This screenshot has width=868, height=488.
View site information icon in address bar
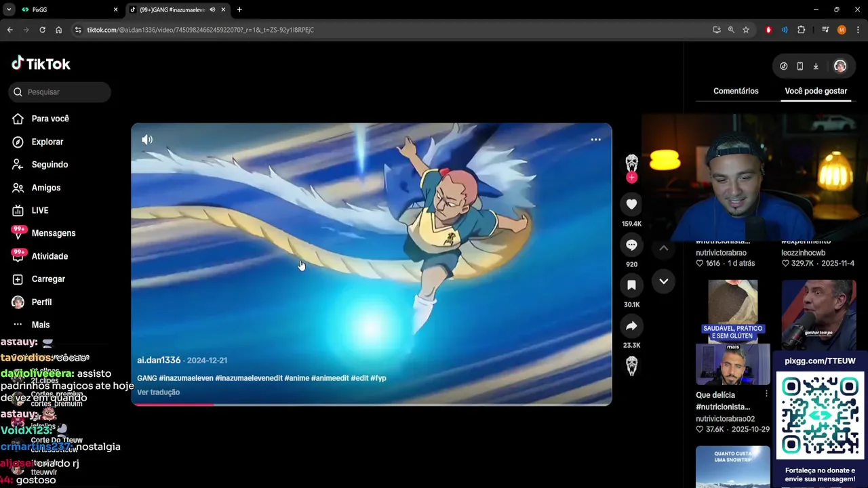(78, 30)
